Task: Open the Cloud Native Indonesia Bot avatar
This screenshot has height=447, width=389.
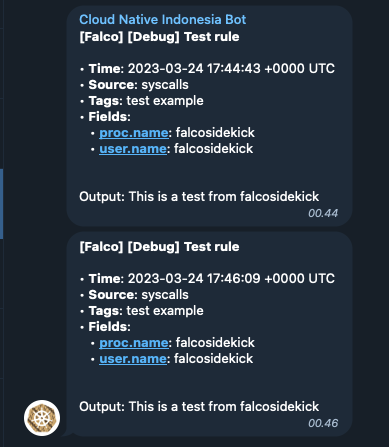Action: [x=42, y=418]
